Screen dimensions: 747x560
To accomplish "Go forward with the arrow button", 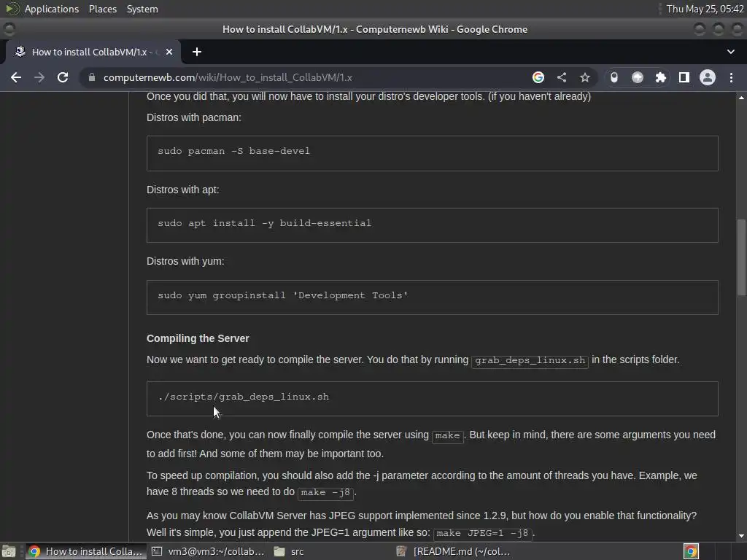I will tap(39, 77).
